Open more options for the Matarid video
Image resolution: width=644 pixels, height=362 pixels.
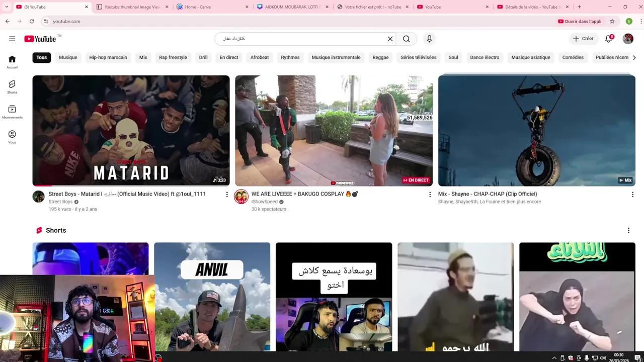[226, 195]
